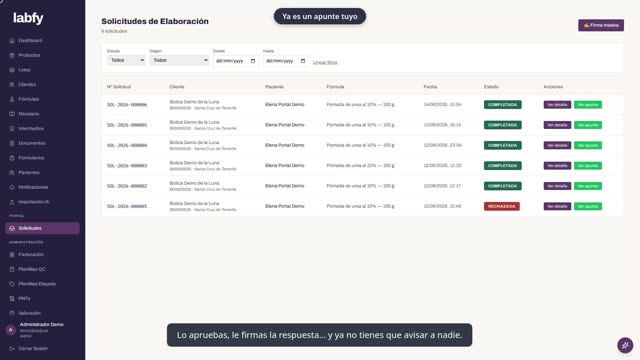Click the Paciente column header
This screenshot has width=640, height=360.
(274, 87)
